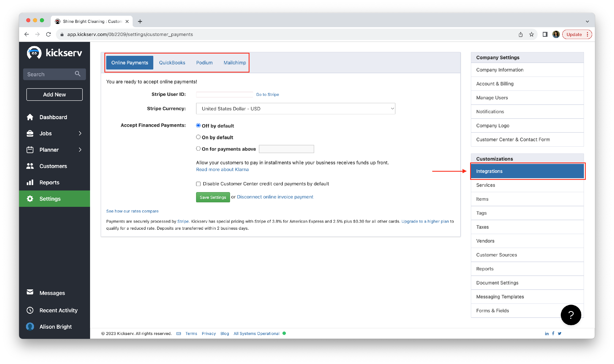Select 'On for payments above' radio option
This screenshot has width=614, height=364.
coord(198,149)
